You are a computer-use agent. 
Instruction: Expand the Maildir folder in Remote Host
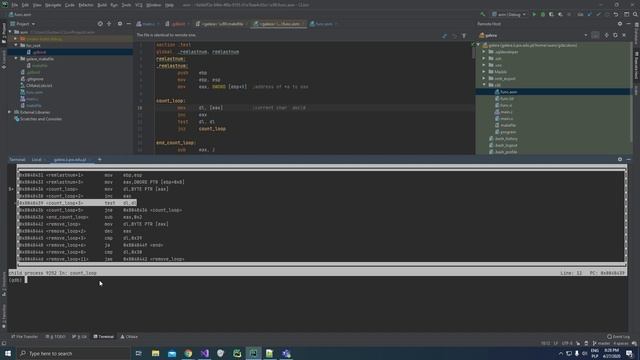pos(484,72)
